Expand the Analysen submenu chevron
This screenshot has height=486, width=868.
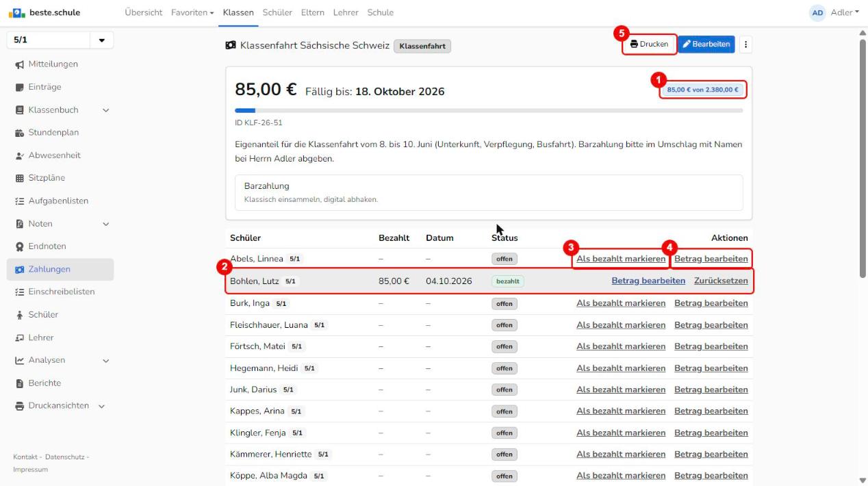pyautogui.click(x=105, y=361)
